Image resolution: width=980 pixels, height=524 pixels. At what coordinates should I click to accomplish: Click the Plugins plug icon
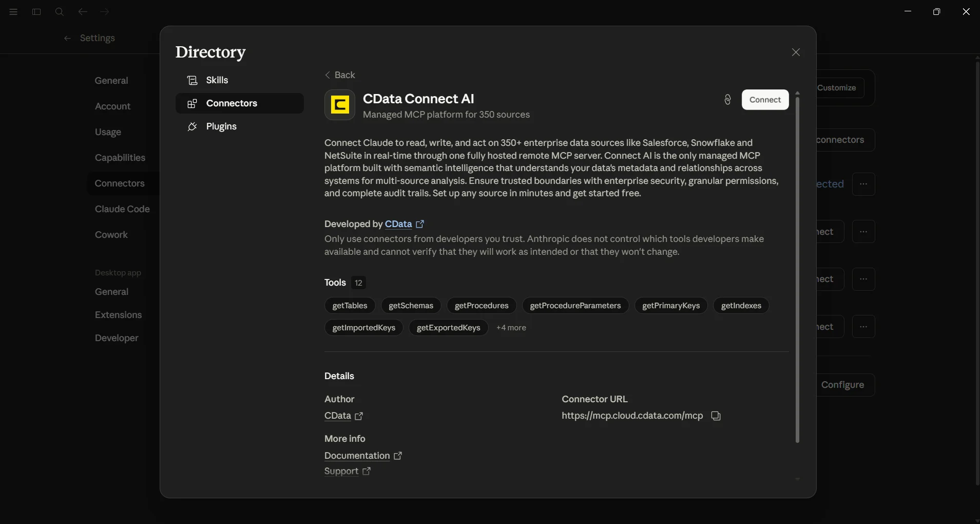click(x=193, y=126)
